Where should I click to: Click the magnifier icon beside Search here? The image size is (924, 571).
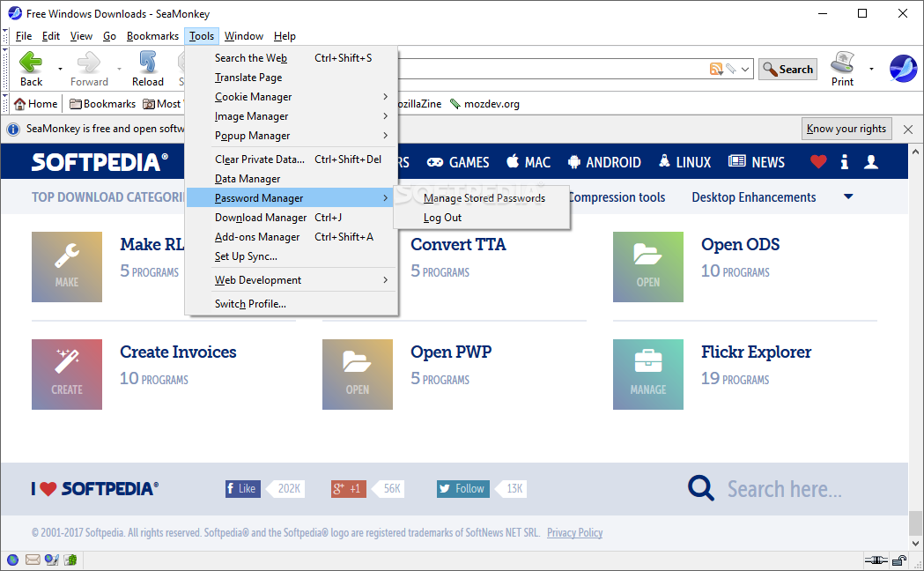(701, 488)
